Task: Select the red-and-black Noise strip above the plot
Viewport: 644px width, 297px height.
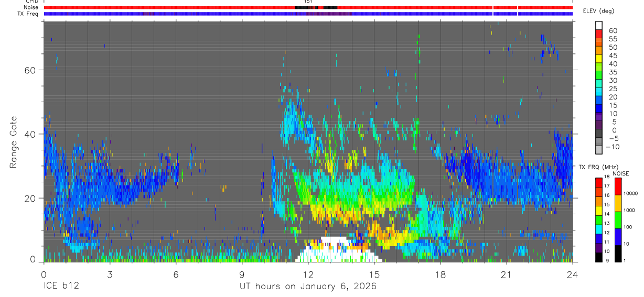Action: pos(308,7)
